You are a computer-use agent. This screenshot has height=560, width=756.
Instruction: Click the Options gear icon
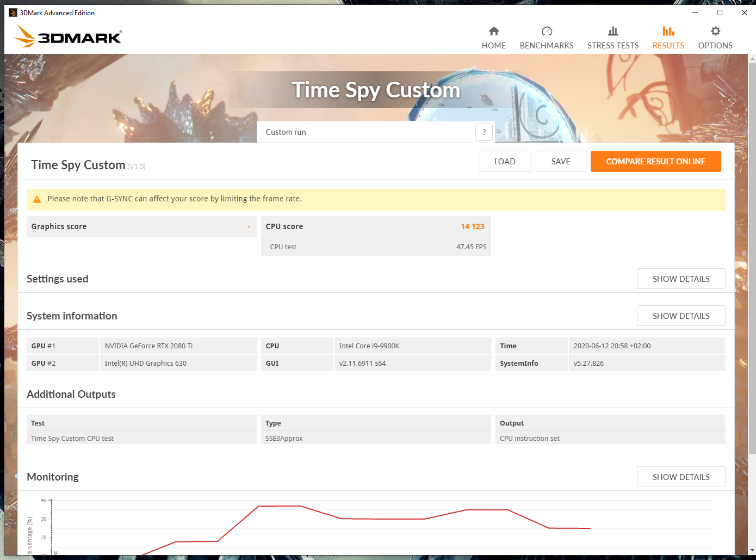coord(715,31)
